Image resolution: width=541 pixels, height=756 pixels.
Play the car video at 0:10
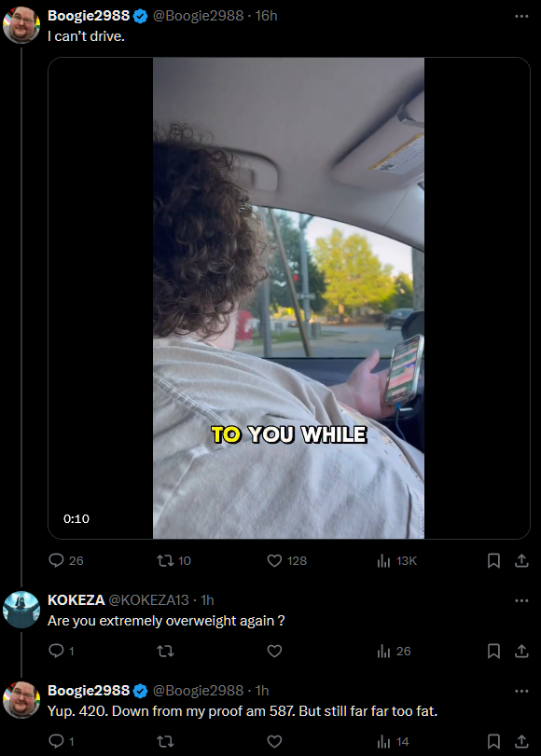point(288,298)
